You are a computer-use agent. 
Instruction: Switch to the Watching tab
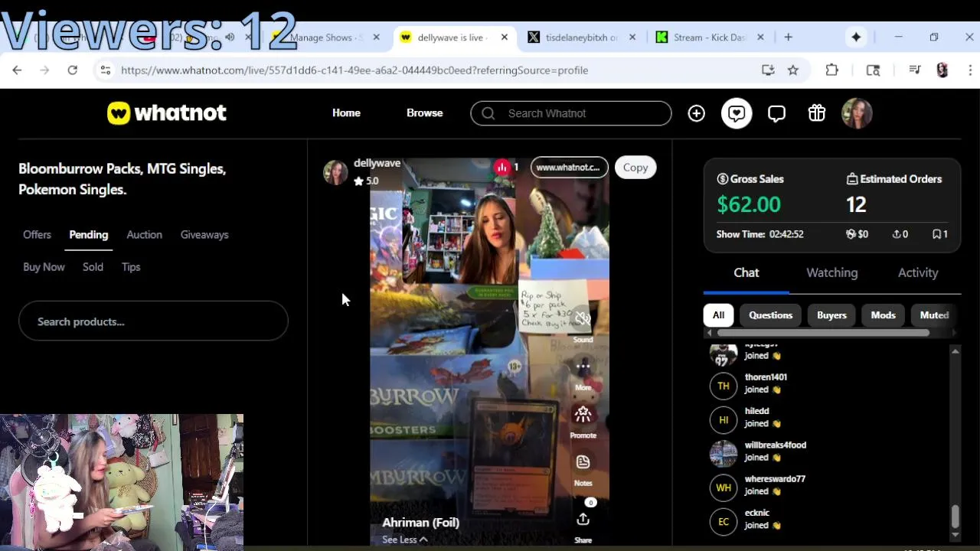point(832,272)
